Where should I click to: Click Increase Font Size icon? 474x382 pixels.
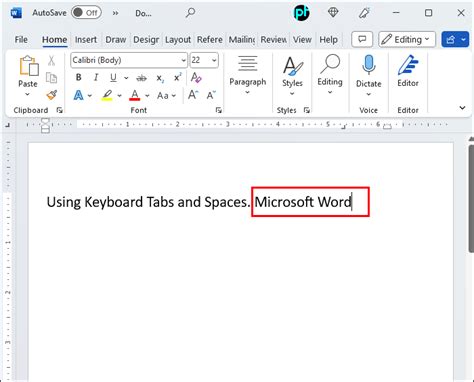193,95
